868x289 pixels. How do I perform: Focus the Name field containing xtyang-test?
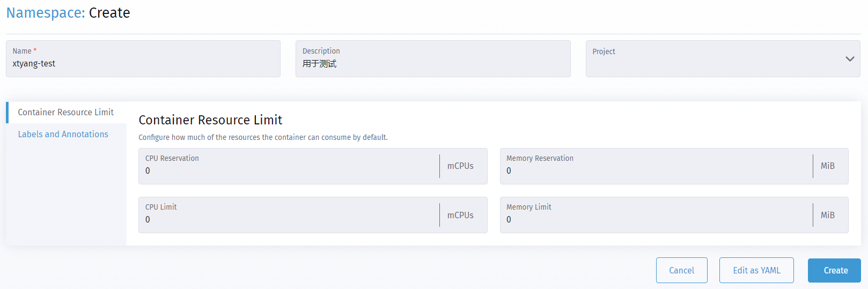coord(143,64)
